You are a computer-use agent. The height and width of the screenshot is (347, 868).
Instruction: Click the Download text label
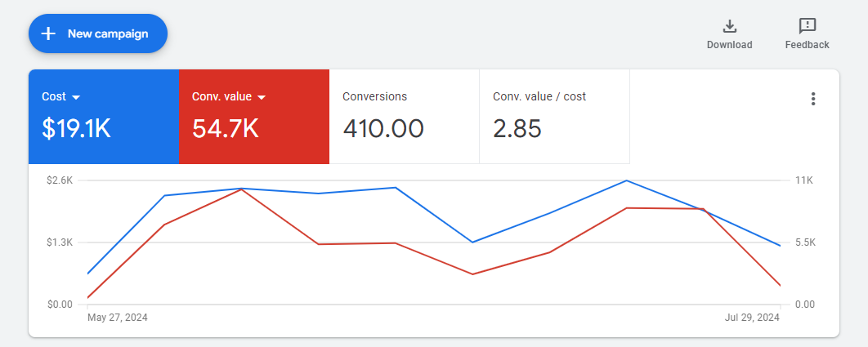pyautogui.click(x=730, y=45)
